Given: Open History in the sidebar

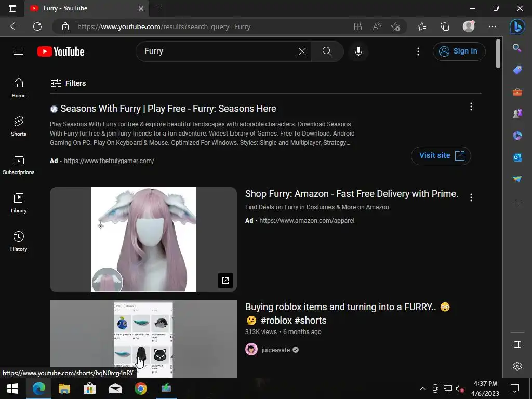Looking at the screenshot, I should point(19,241).
